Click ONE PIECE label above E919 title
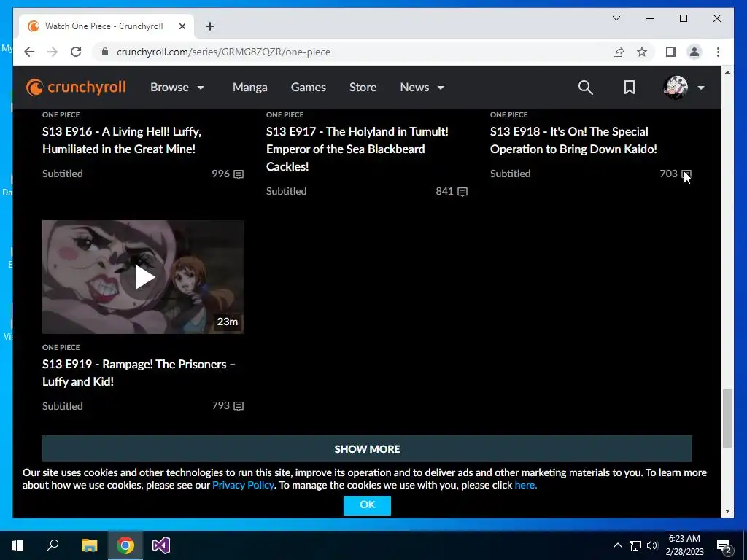Viewport: 747px width, 560px height. click(61, 347)
